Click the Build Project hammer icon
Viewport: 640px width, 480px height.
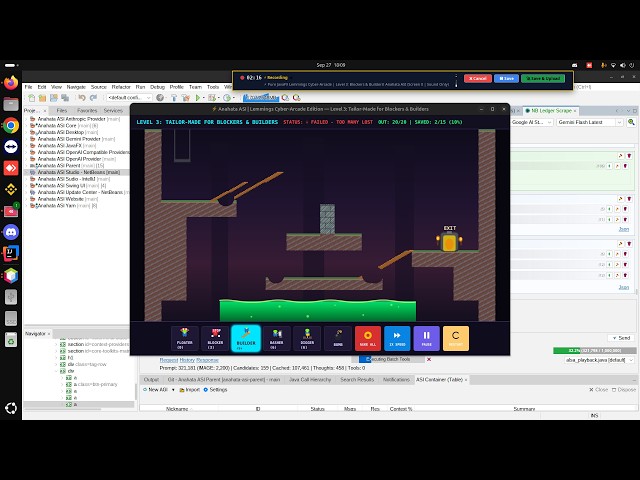click(x=174, y=98)
